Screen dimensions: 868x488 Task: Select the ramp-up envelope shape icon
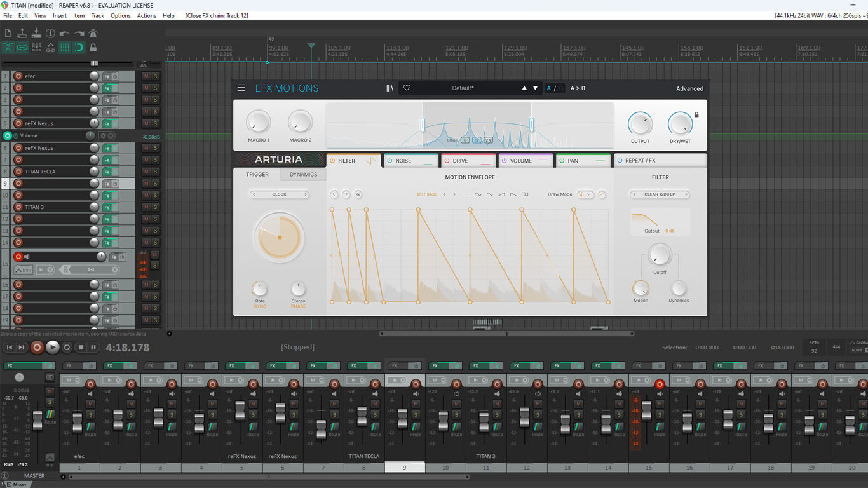point(501,194)
